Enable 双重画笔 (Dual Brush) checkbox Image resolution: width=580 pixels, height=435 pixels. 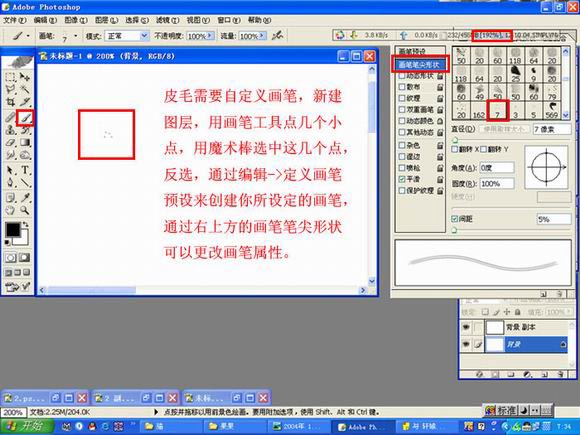click(x=402, y=109)
